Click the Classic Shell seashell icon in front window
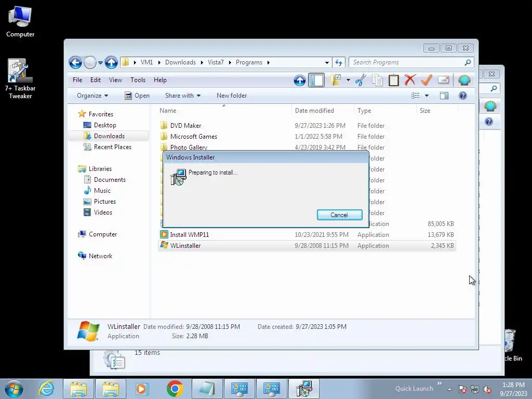The height and width of the screenshot is (399, 532). point(464,81)
